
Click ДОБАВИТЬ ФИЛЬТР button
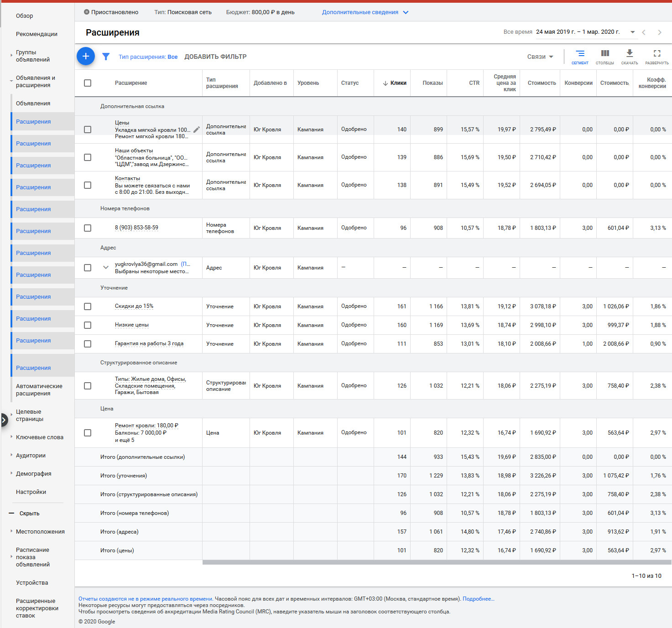[215, 57]
